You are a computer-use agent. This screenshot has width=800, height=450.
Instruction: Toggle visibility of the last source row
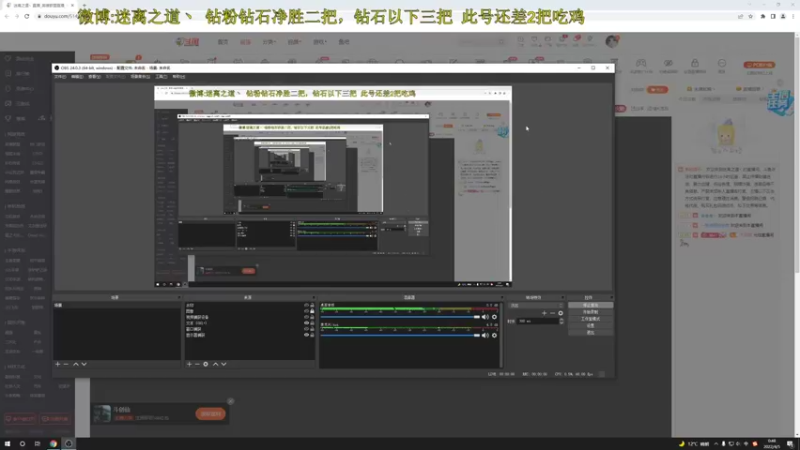(x=307, y=335)
